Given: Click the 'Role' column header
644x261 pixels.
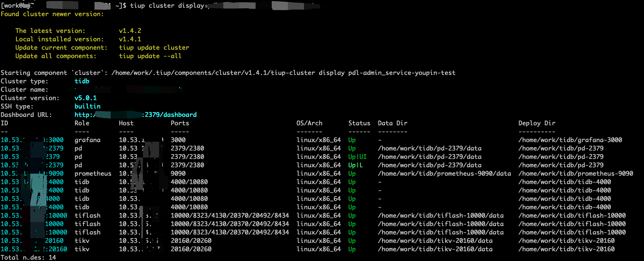Looking at the screenshot, I should click(82, 123).
